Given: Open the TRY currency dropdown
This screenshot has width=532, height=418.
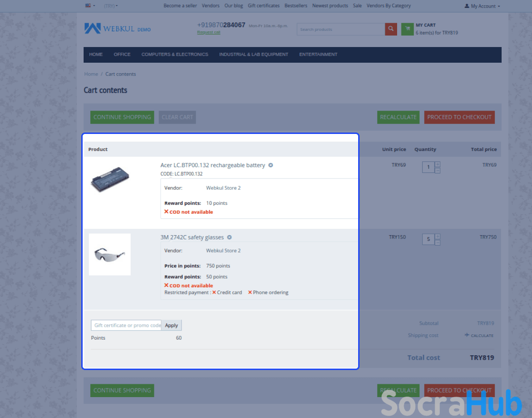Looking at the screenshot, I should 111,6.
